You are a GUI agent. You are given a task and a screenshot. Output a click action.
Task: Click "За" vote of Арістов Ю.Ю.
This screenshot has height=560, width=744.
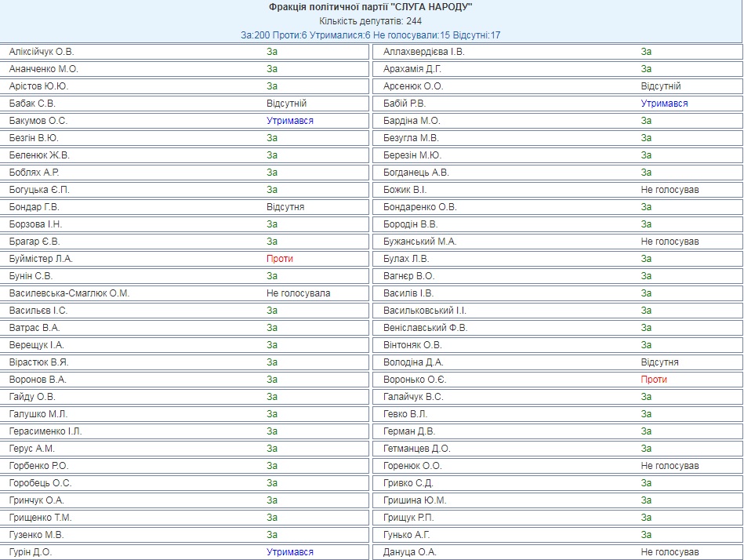click(x=272, y=86)
